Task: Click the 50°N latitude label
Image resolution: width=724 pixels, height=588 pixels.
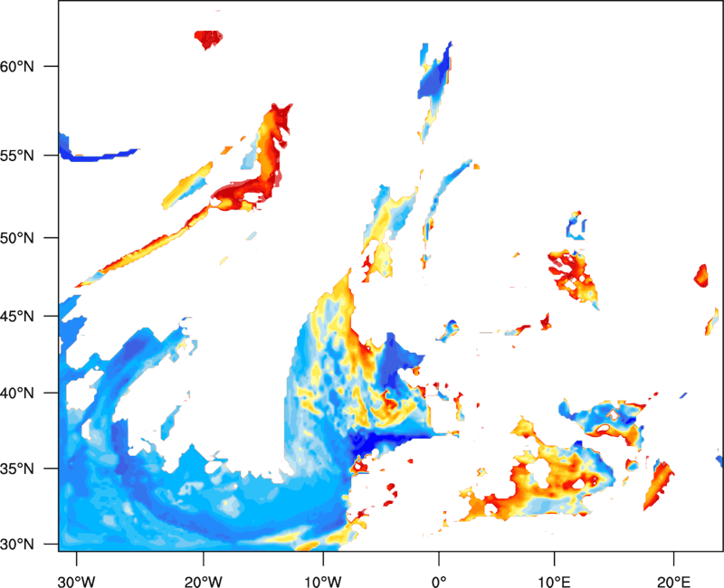Action: pyautogui.click(x=16, y=238)
